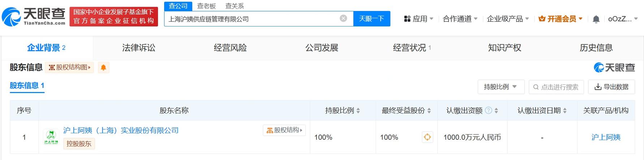
Task: Open the related product link 沪上阿姨
Action: (606, 137)
